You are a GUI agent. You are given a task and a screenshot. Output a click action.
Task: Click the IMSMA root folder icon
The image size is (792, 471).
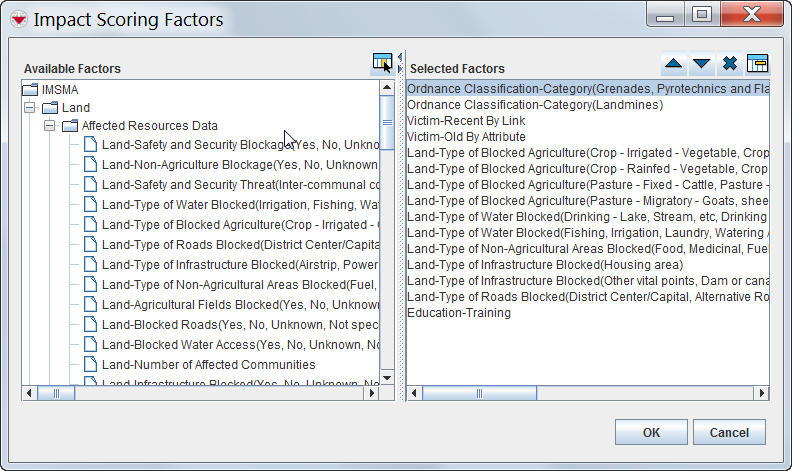[x=30, y=89]
